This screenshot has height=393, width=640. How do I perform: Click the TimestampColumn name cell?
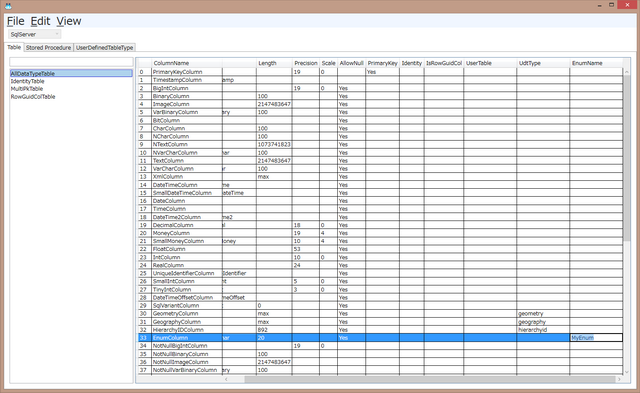pos(187,80)
